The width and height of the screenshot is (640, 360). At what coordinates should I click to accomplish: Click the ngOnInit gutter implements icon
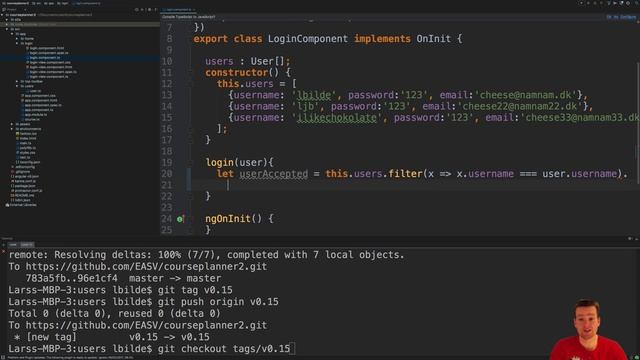(x=180, y=219)
